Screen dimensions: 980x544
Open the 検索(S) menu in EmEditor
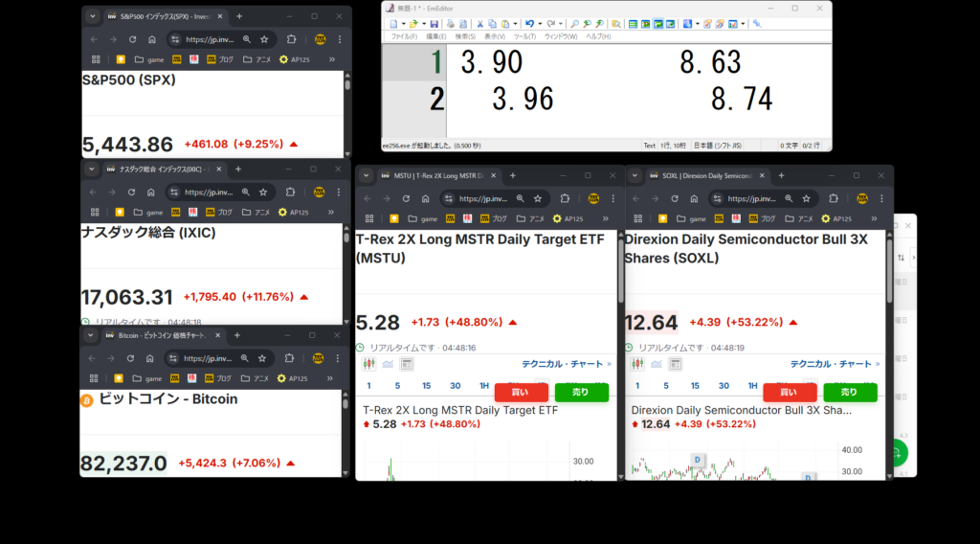pos(465,37)
